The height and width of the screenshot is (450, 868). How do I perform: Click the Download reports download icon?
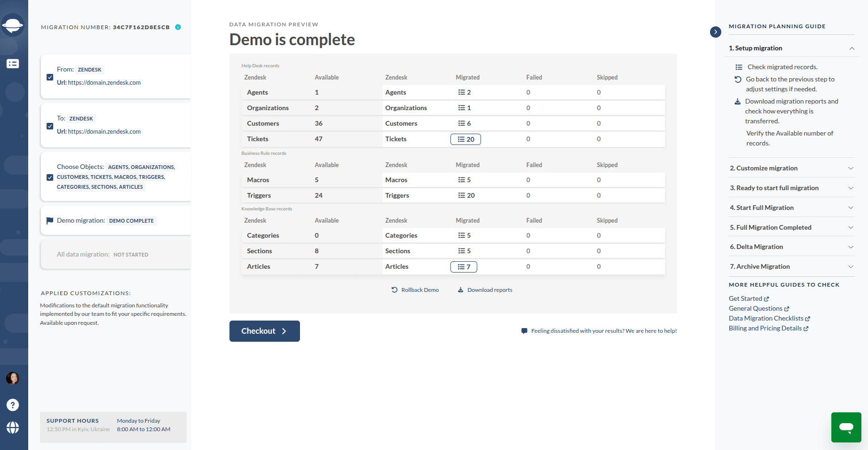(460, 289)
